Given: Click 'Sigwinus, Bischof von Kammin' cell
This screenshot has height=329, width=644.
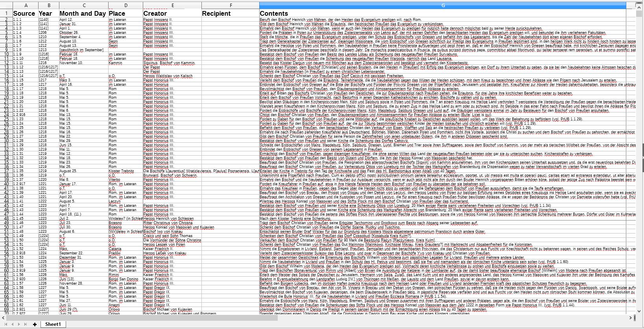Looking at the screenshot, I should click(x=172, y=63).
